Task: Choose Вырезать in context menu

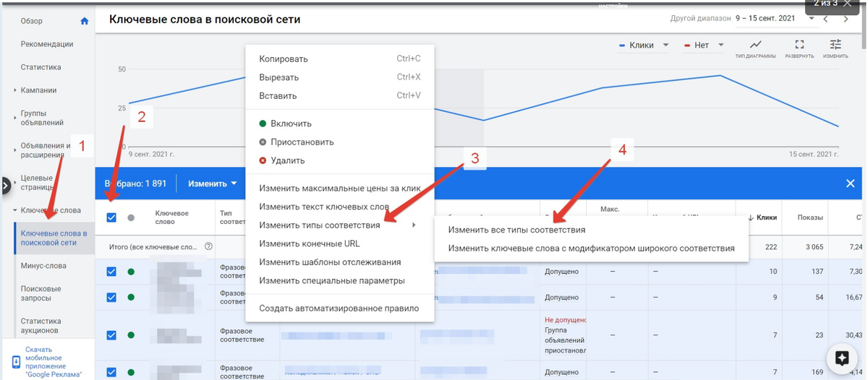Action: pos(339,77)
